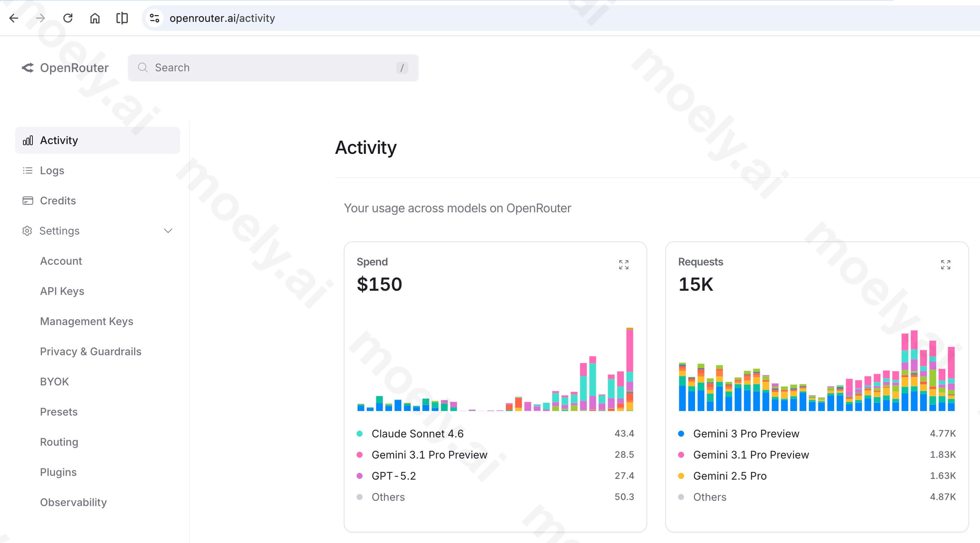Click the Logs list icon
This screenshot has height=543, width=980.
[28, 170]
